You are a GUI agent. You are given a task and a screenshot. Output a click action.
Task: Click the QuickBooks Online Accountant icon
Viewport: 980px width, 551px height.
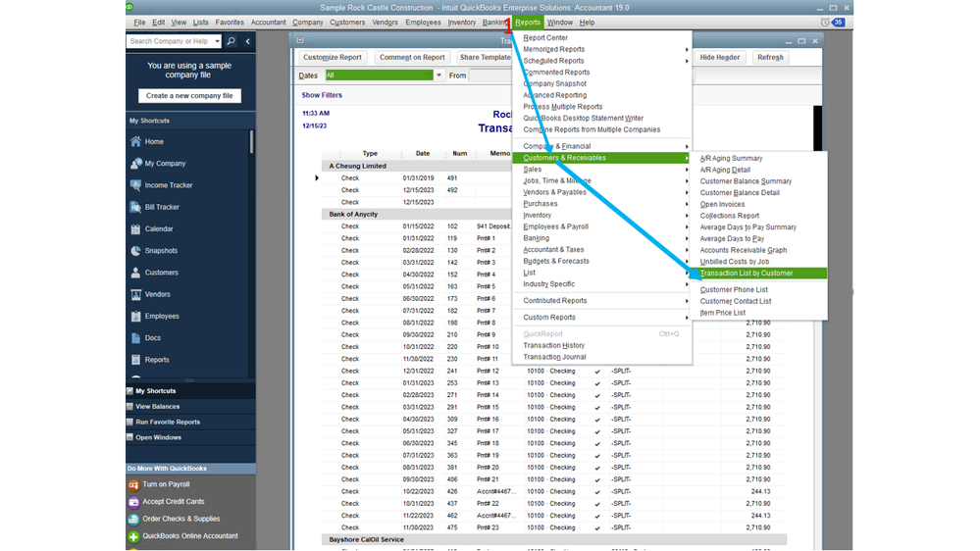[x=133, y=536]
